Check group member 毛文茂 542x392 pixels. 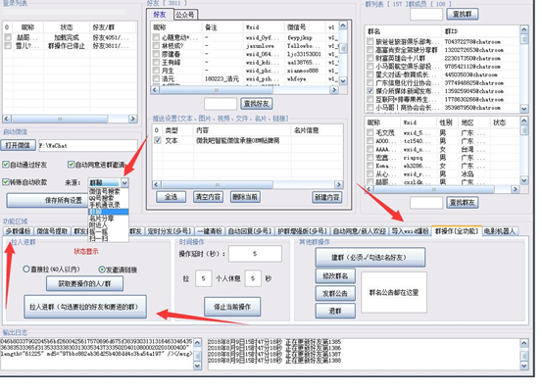[370, 132]
